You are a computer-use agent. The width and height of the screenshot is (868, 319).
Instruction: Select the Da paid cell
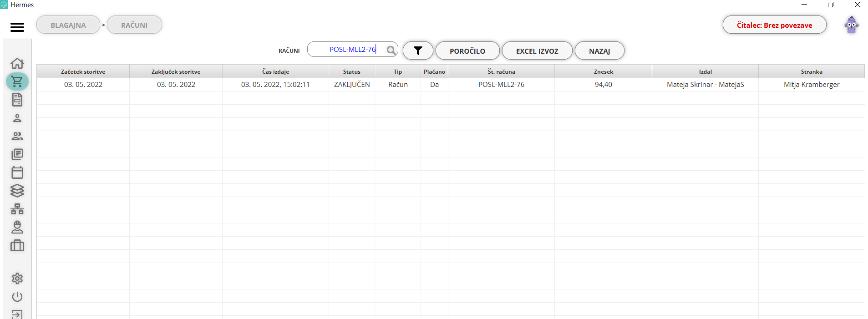pos(434,85)
